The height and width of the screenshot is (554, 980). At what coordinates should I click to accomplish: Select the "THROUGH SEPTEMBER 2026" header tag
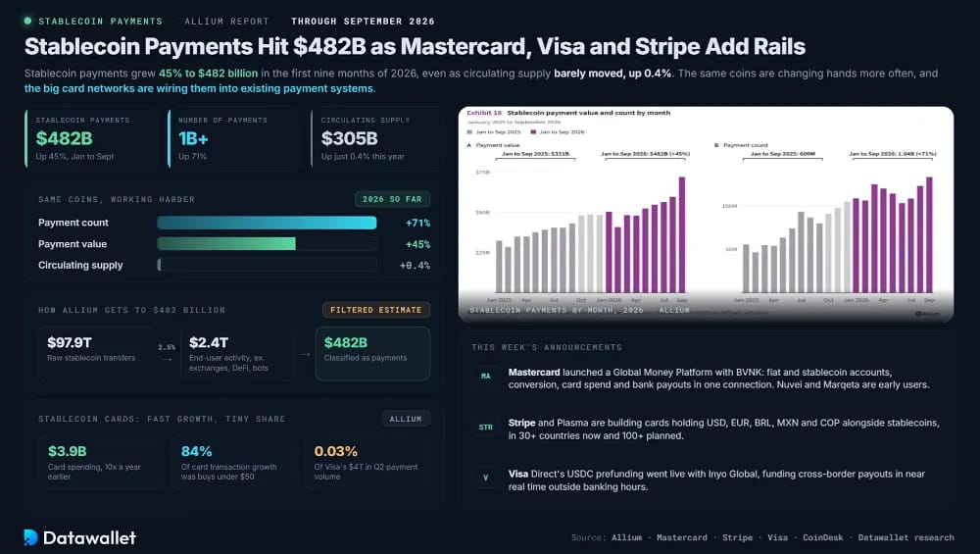[363, 22]
